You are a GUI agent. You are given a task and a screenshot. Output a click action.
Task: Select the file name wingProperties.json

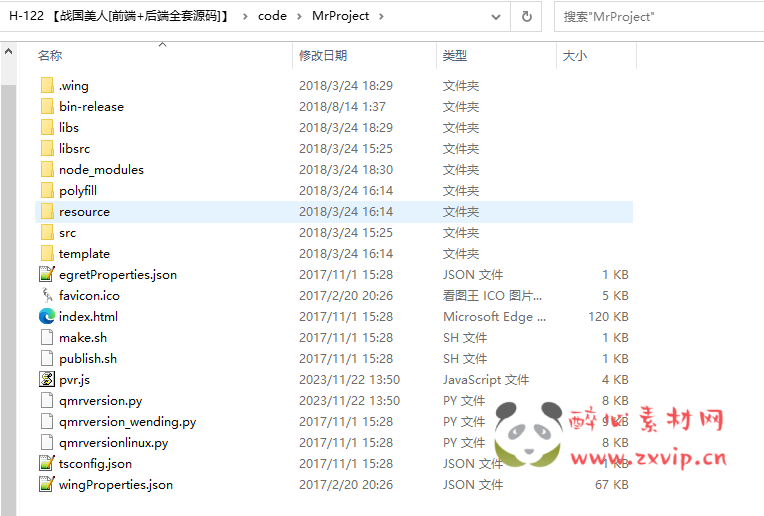116,484
